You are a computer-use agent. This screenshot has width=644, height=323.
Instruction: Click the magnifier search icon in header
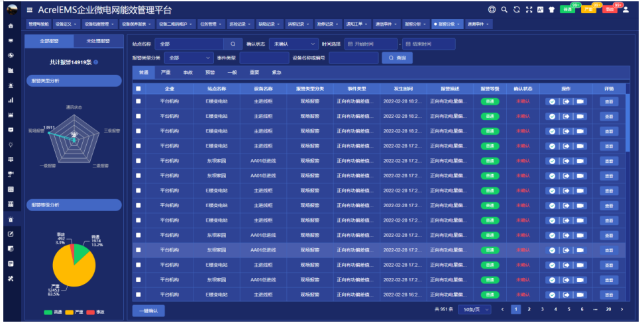click(504, 9)
